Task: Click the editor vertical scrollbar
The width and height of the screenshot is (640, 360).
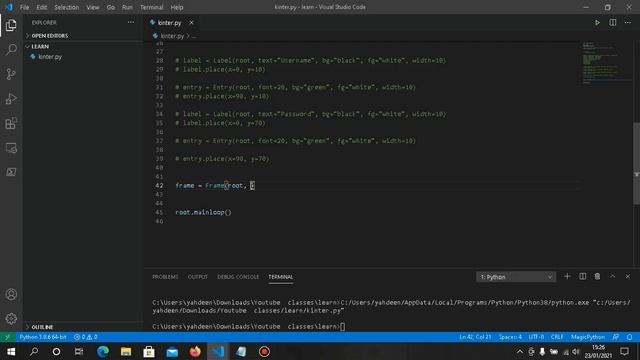Action: (x=636, y=163)
